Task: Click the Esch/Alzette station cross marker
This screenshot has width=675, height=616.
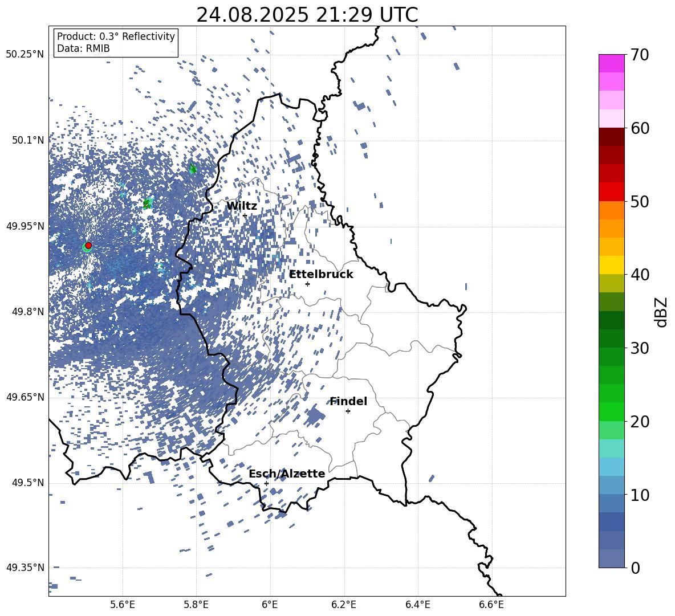Action: pyautogui.click(x=266, y=483)
